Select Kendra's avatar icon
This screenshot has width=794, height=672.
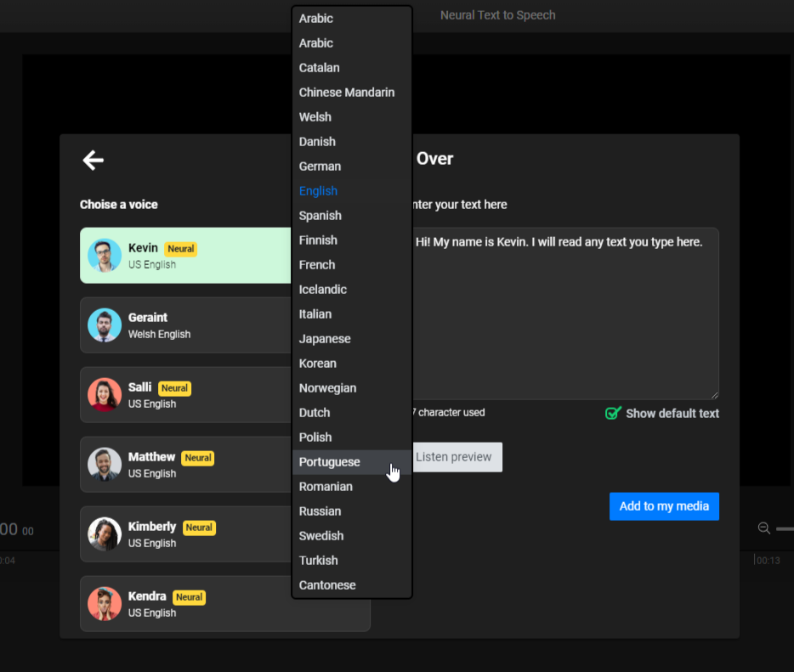(105, 604)
